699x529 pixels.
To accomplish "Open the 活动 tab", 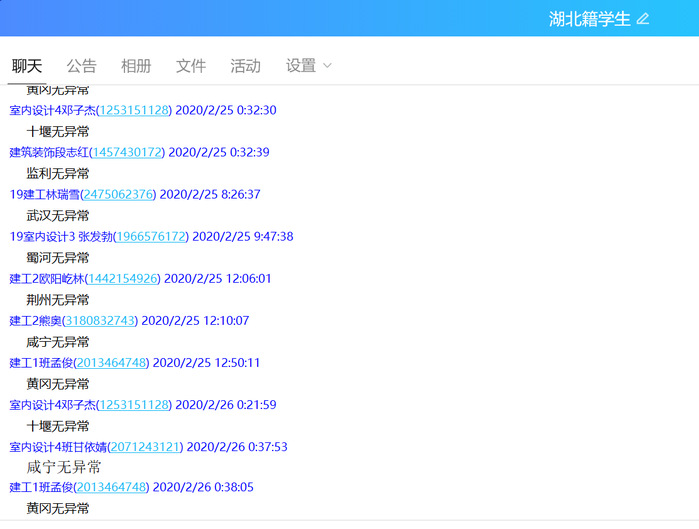I will (x=245, y=66).
